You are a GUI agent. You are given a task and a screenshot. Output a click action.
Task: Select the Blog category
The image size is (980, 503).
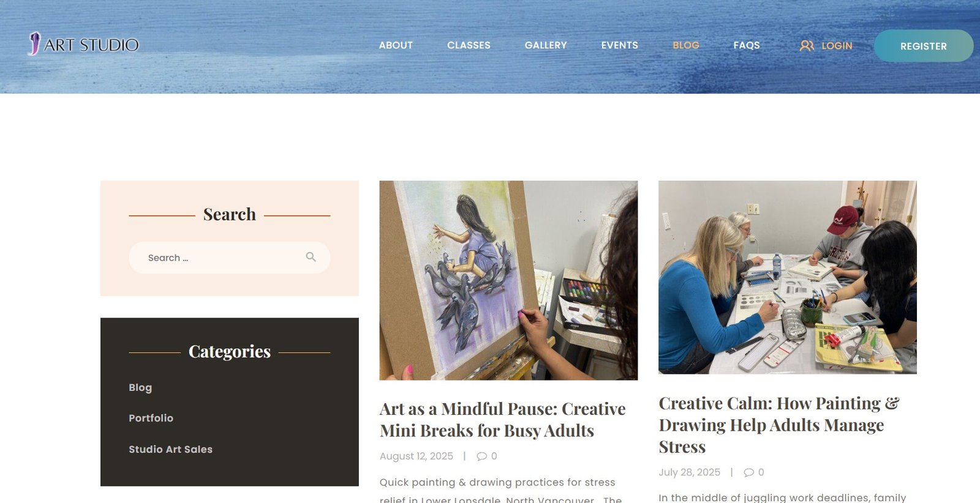point(140,387)
